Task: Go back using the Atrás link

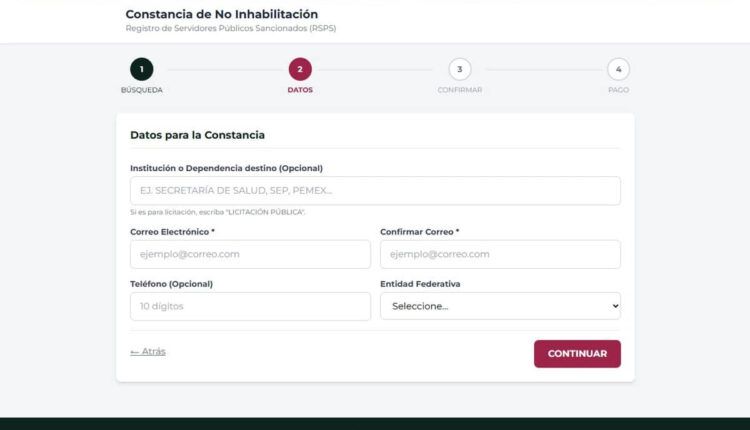Action: coord(148,352)
